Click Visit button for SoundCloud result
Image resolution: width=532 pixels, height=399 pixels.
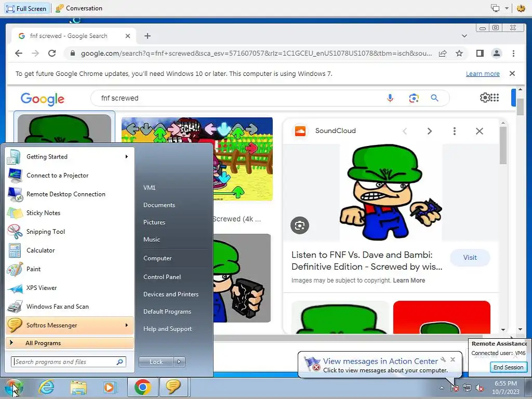[470, 258]
